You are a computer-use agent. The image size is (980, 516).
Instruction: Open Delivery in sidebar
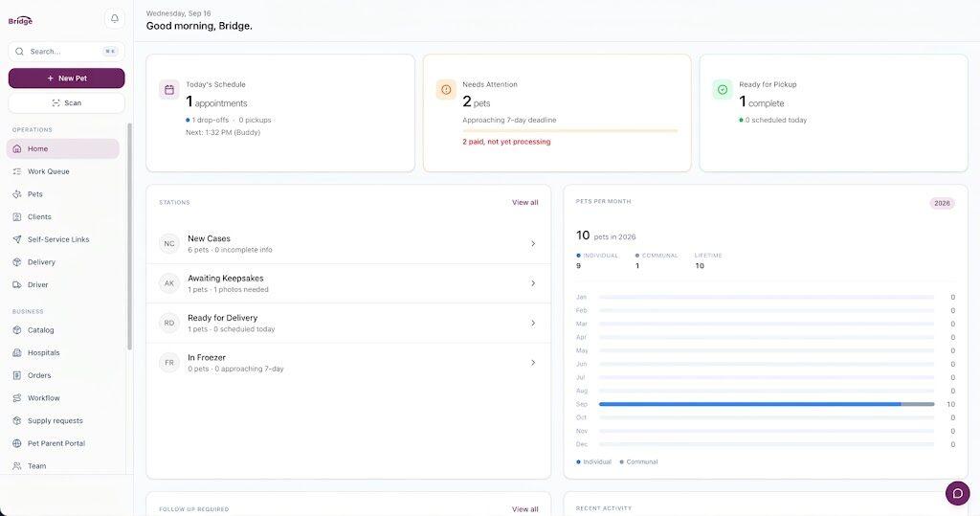coord(62,262)
